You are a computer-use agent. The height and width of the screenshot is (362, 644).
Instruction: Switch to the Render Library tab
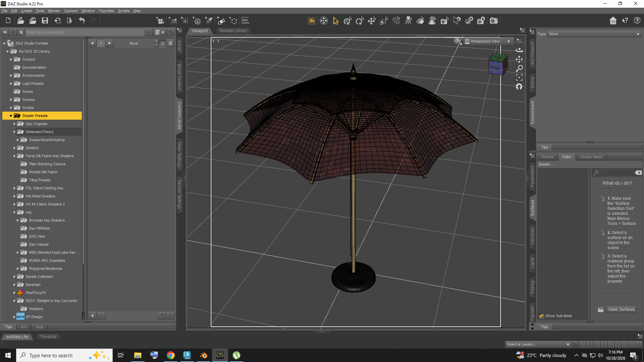click(233, 31)
